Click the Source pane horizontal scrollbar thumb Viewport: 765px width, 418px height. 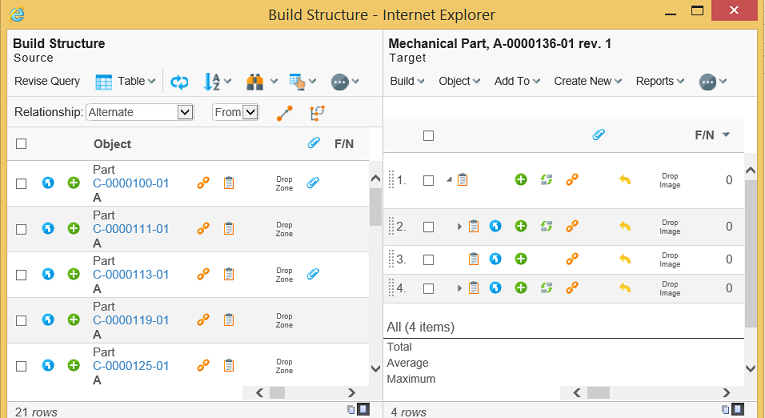pyautogui.click(x=277, y=393)
